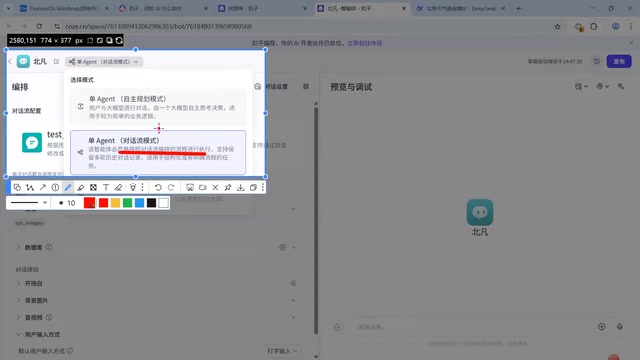Select the arrow annotation tool
Image resolution: width=640 pixels, height=360 pixels.
tap(42, 187)
